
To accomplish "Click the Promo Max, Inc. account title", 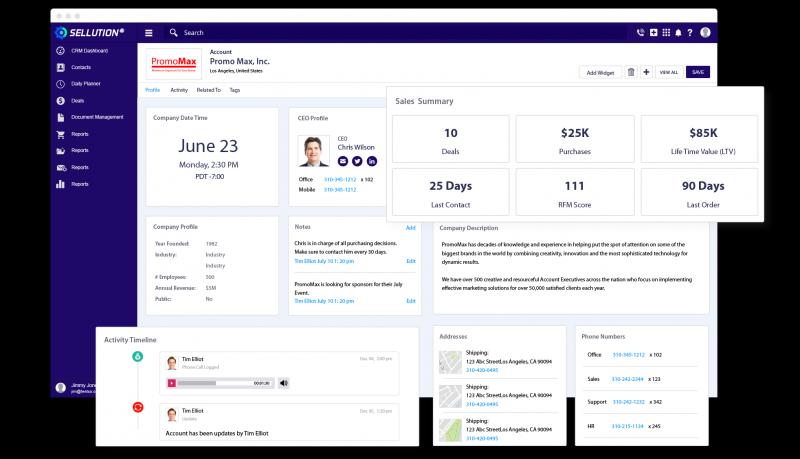I will pyautogui.click(x=239, y=61).
